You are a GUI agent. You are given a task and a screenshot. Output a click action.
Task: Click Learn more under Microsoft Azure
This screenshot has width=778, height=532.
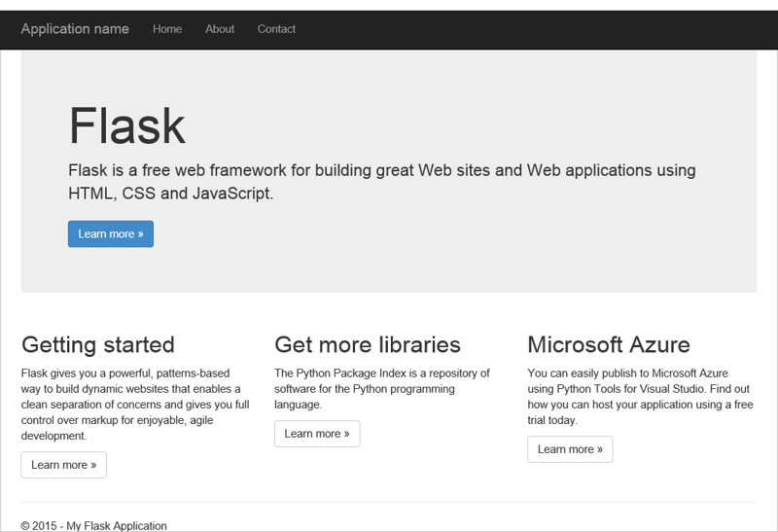click(570, 449)
